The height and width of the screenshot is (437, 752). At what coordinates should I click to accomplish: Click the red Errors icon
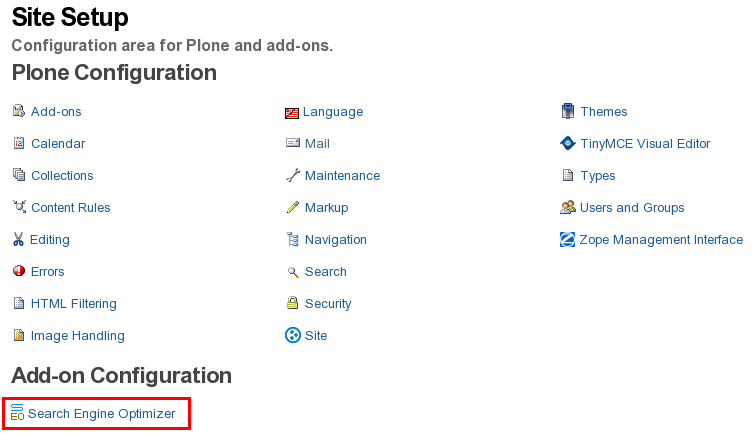(x=19, y=272)
